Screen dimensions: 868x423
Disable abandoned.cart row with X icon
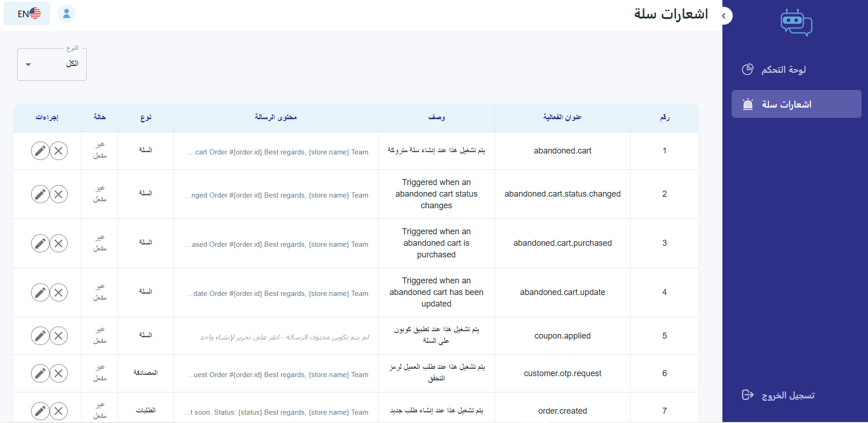[58, 151]
